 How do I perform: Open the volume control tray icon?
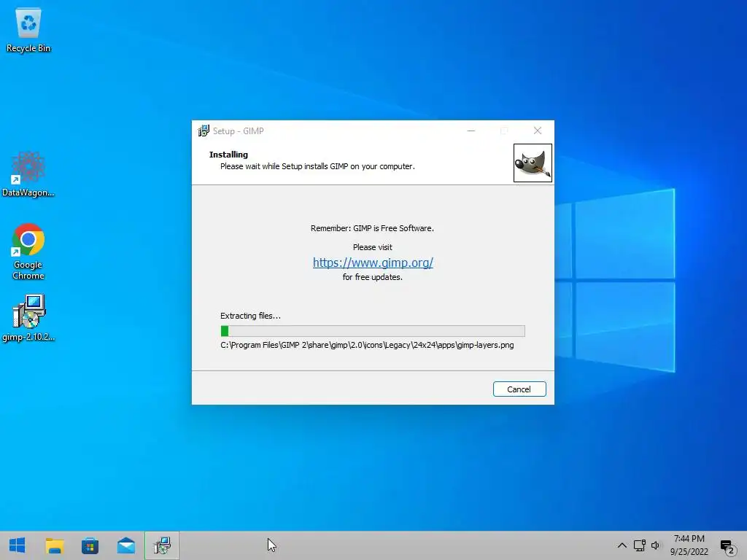point(656,545)
